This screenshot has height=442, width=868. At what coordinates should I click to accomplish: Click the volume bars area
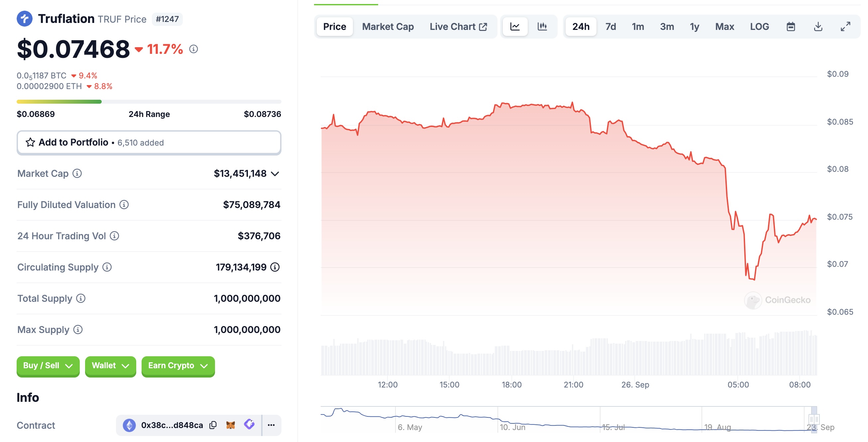coord(569,353)
